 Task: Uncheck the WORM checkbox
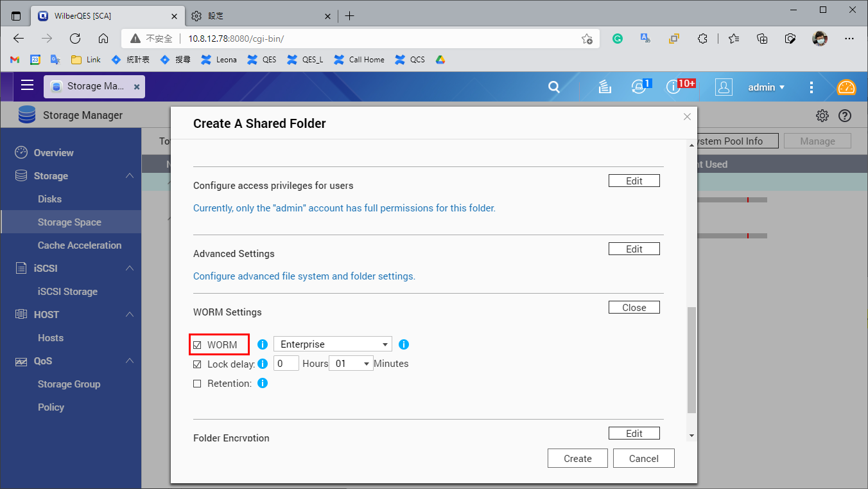198,345
